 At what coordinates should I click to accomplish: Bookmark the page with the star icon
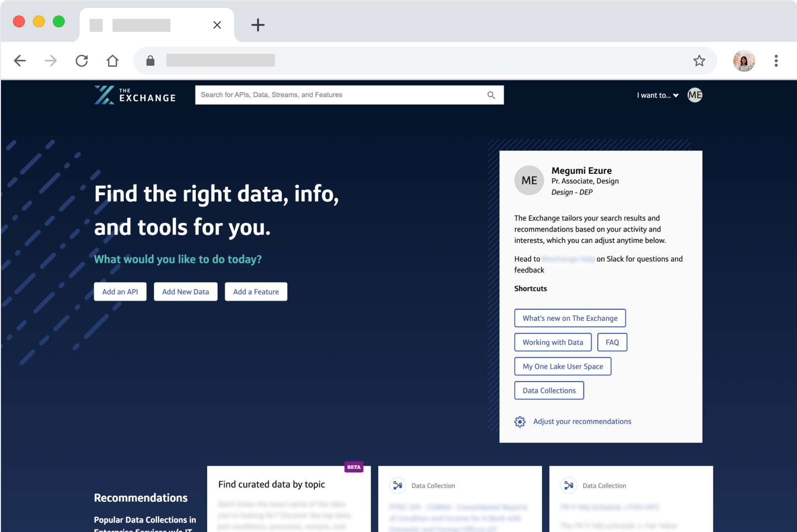699,61
